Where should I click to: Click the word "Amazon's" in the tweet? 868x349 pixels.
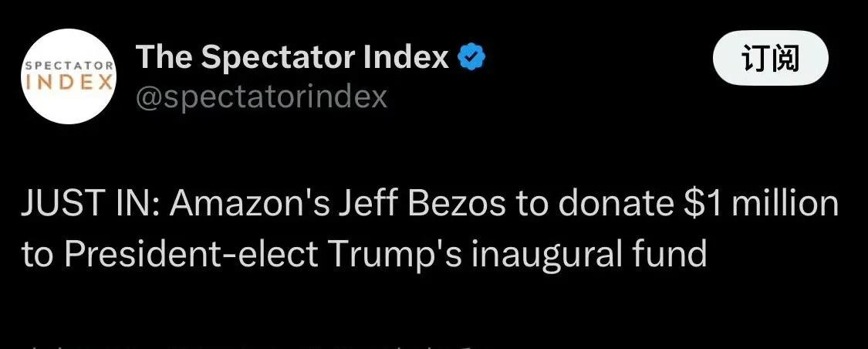point(248,203)
